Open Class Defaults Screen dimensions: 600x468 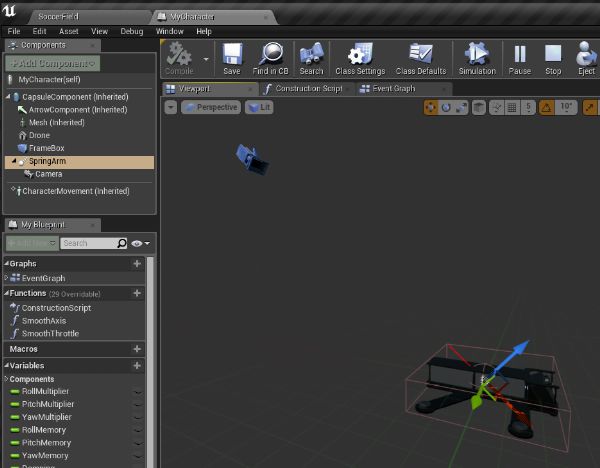pyautogui.click(x=420, y=56)
